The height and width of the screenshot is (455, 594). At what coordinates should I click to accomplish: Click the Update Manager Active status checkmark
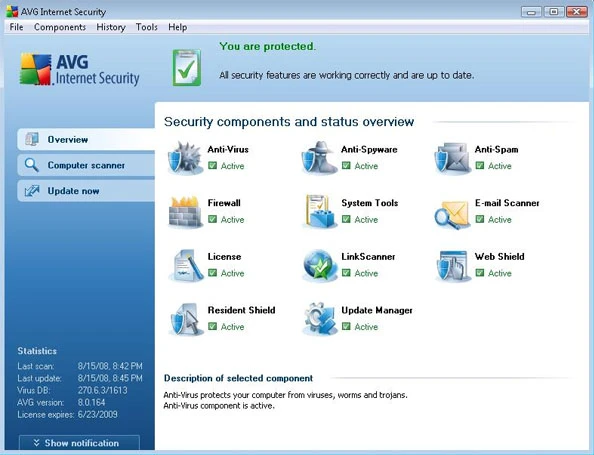tap(346, 326)
